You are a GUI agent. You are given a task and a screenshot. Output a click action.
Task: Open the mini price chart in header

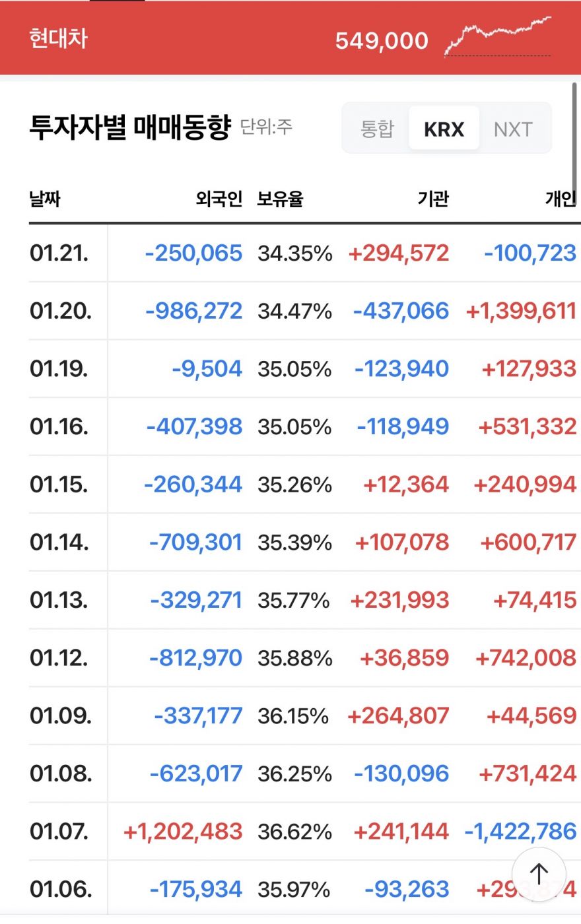pos(498,37)
